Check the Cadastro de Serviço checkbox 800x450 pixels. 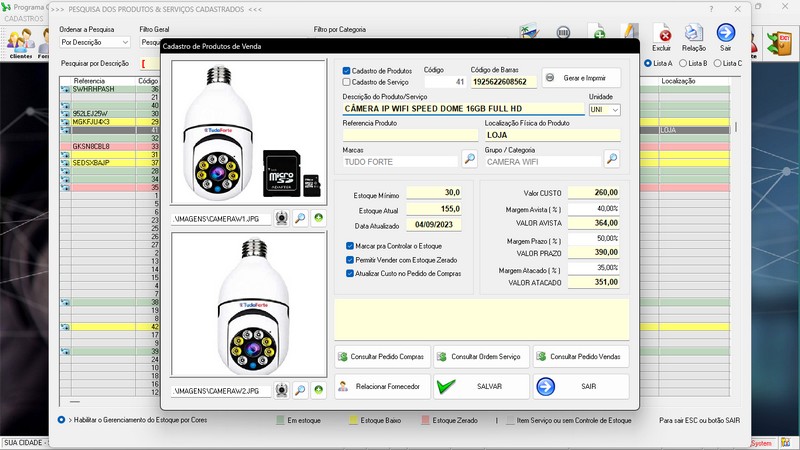[347, 82]
